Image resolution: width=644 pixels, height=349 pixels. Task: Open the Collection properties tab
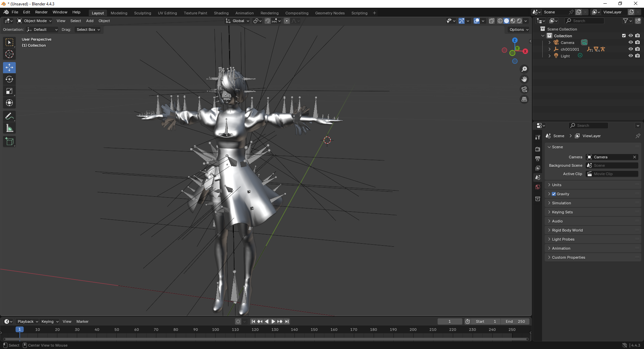[538, 199]
